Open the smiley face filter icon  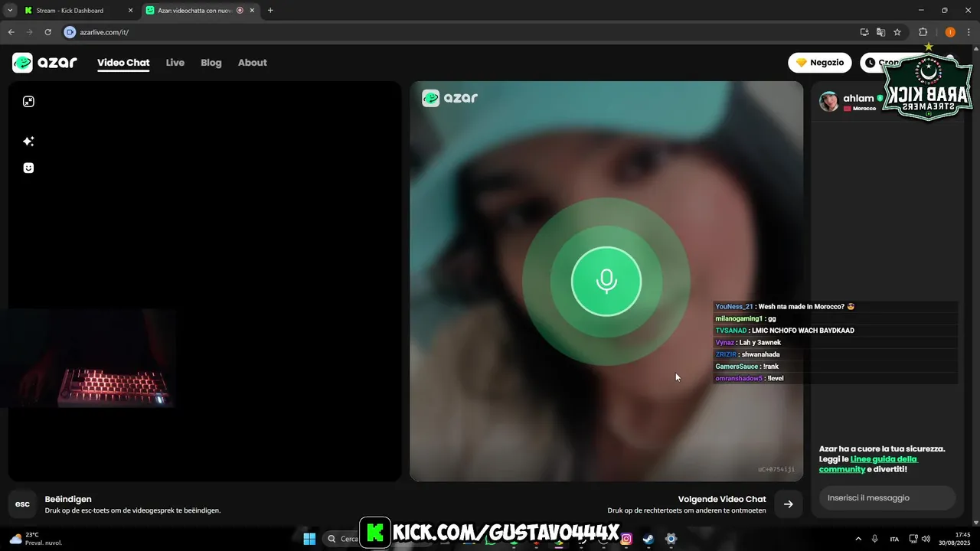28,168
